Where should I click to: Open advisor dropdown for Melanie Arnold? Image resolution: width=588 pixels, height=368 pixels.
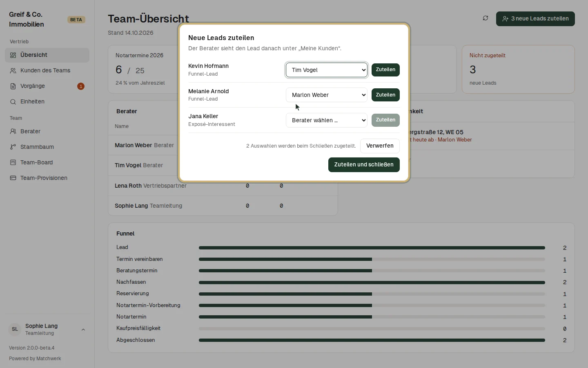coord(327,95)
